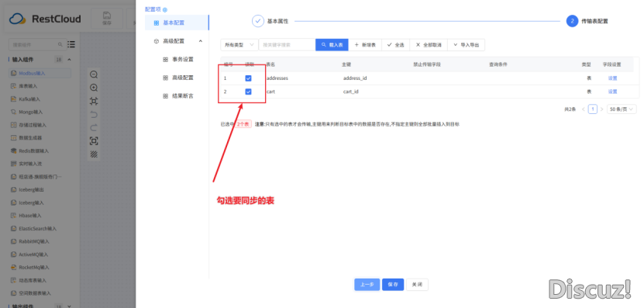
Task: Click the 关闭 button
Action: (x=417, y=285)
